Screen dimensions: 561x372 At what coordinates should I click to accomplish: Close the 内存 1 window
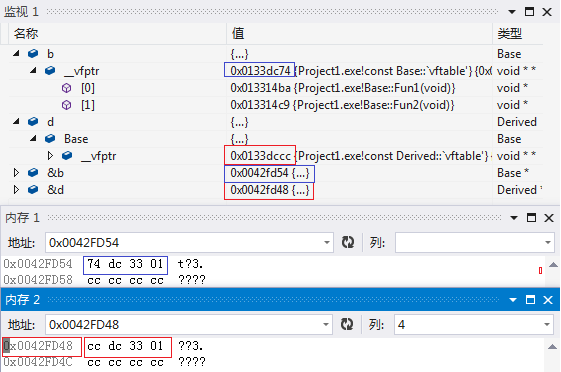[x=549, y=217]
